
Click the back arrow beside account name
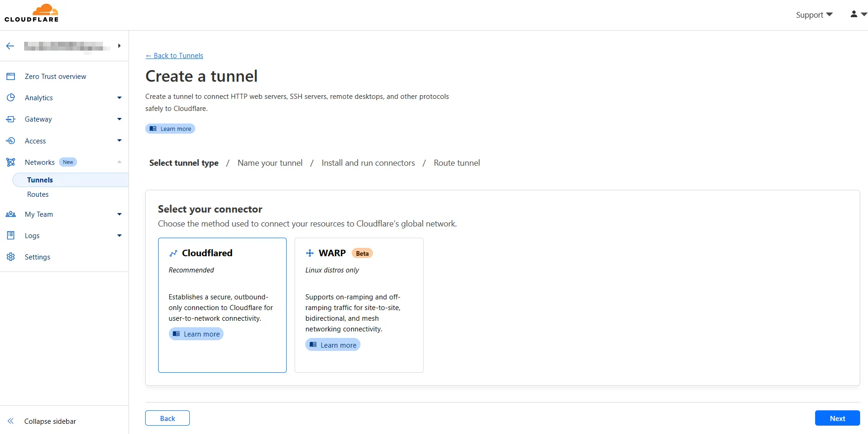(10, 46)
